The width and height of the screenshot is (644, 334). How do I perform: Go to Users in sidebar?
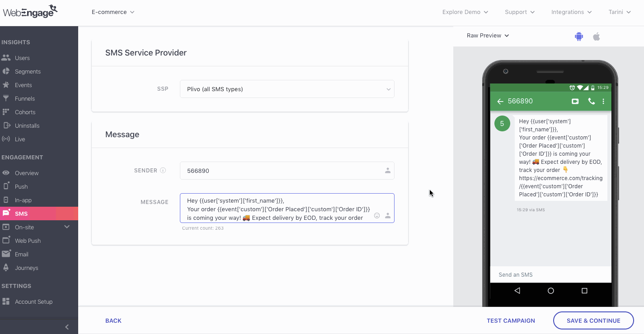[x=22, y=58]
